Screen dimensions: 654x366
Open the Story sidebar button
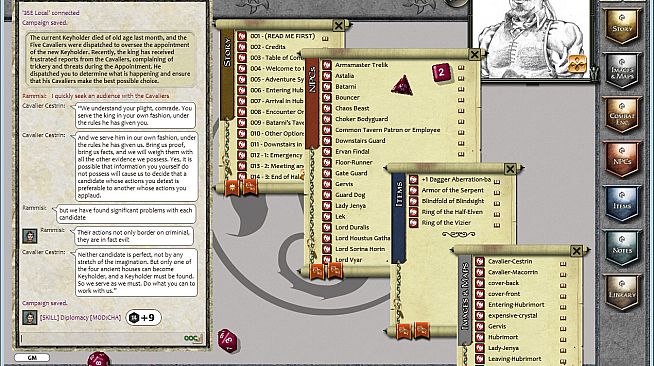pyautogui.click(x=622, y=27)
